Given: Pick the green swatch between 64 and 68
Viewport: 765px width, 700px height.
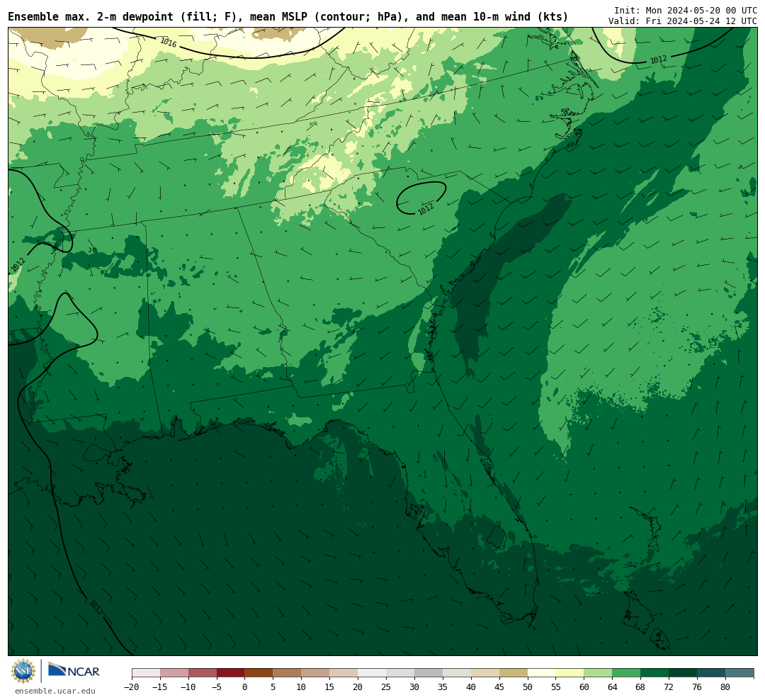Looking at the screenshot, I should 626,673.
